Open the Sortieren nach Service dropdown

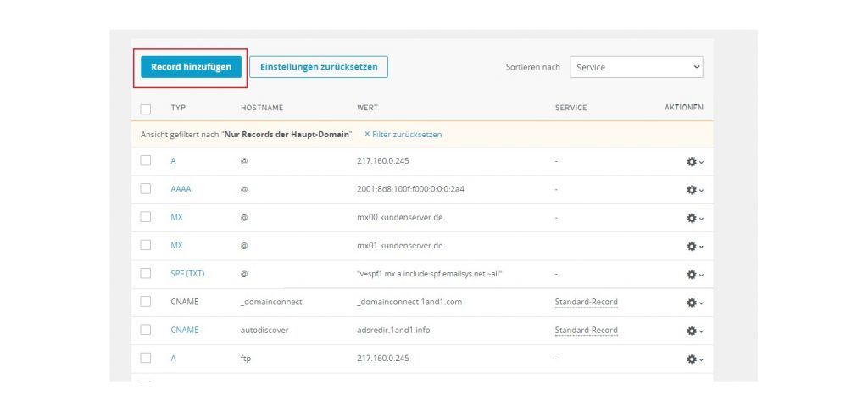pyautogui.click(x=636, y=67)
